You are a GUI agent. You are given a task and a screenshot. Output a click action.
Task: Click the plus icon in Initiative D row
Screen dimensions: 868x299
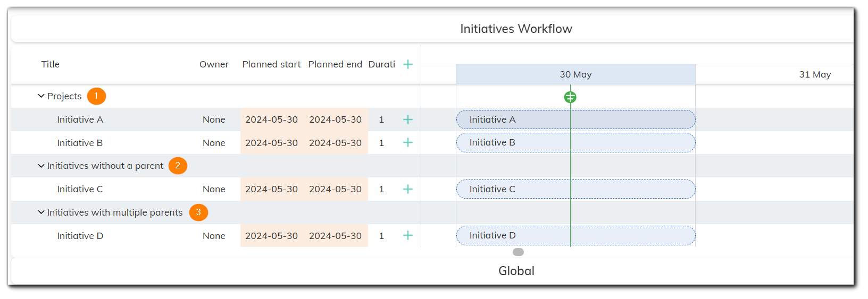[408, 235]
